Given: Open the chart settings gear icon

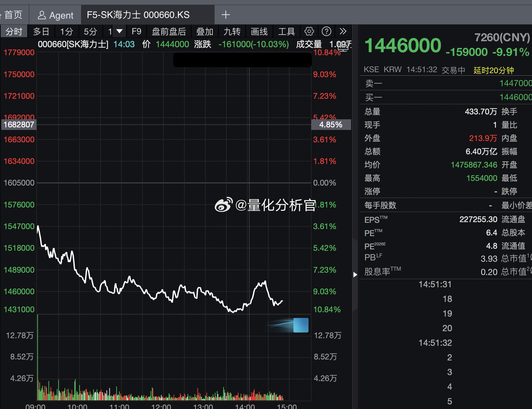Looking at the screenshot, I should 309,31.
